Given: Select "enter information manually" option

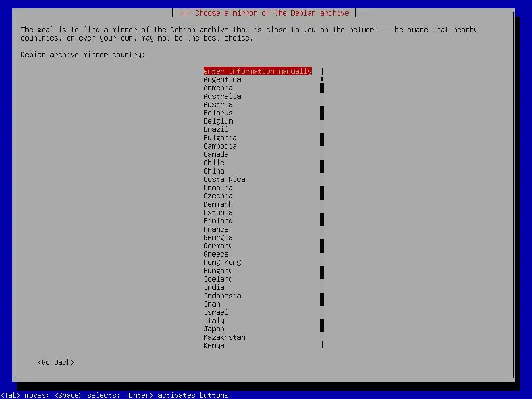Looking at the screenshot, I should click(258, 71).
